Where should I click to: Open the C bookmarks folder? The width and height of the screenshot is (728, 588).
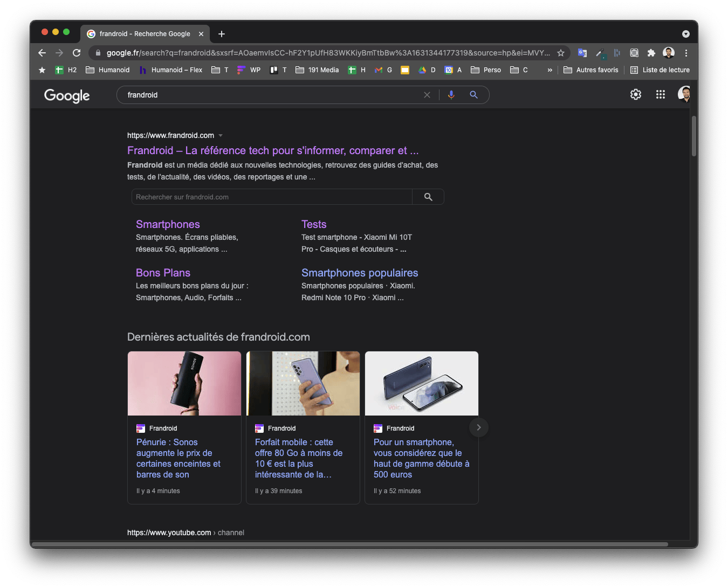(x=519, y=70)
